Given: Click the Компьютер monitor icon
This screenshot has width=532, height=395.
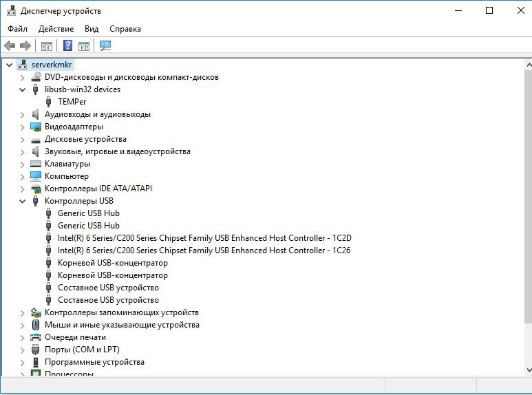Looking at the screenshot, I should click(x=36, y=176).
